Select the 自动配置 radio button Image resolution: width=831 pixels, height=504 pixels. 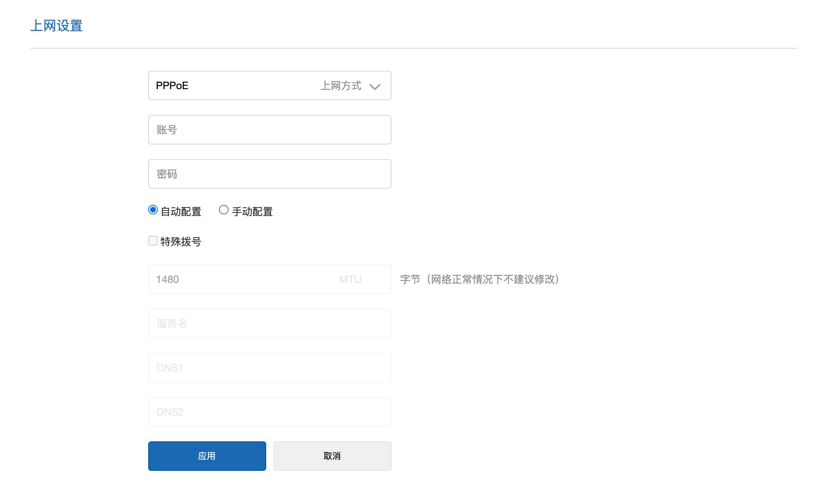(x=153, y=210)
